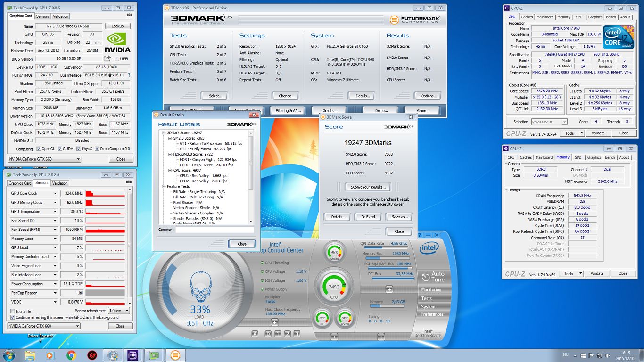Click profile 3 button in Control Center
The width and height of the screenshot is (644, 362).
(297, 334)
